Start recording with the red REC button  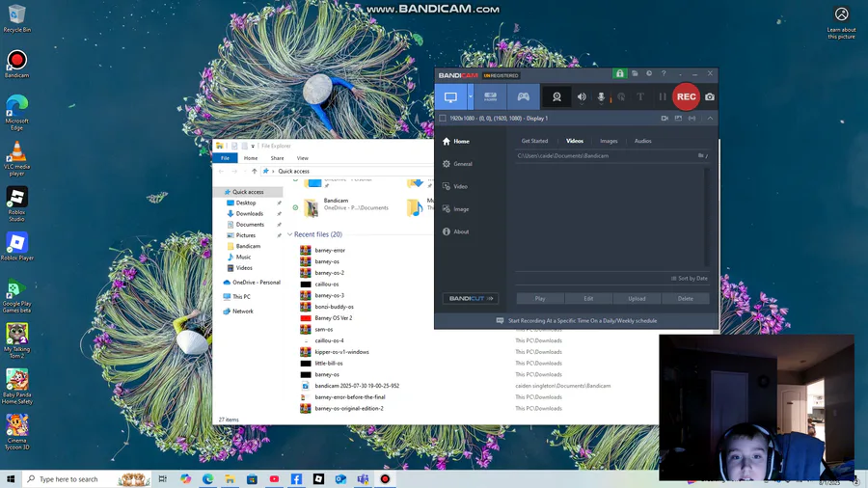686,96
